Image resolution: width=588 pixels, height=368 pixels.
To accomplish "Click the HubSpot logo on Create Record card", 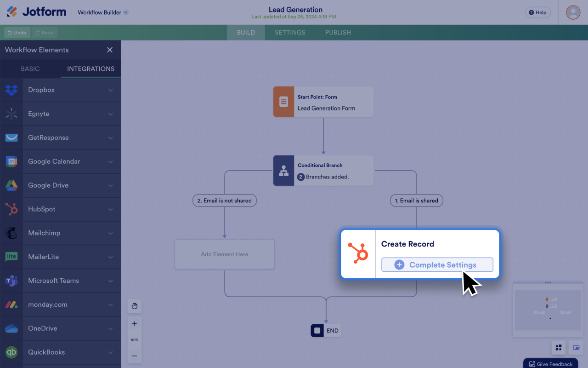I will coord(358,253).
